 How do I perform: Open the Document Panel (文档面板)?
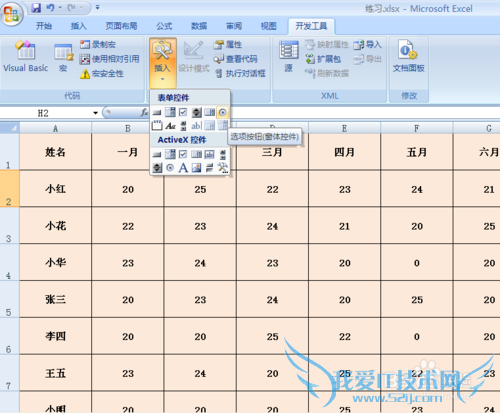[409, 57]
